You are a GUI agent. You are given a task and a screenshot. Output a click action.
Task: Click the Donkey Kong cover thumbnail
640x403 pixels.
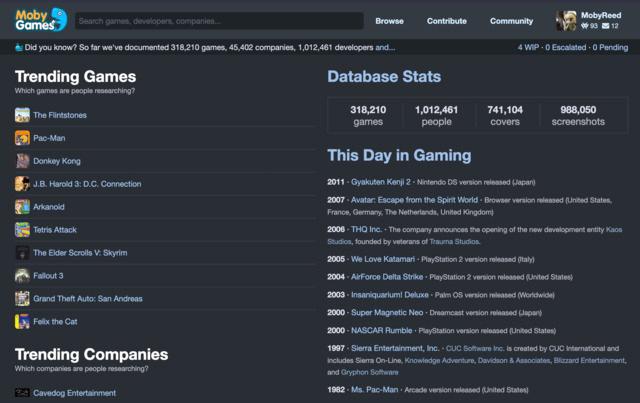(22, 161)
